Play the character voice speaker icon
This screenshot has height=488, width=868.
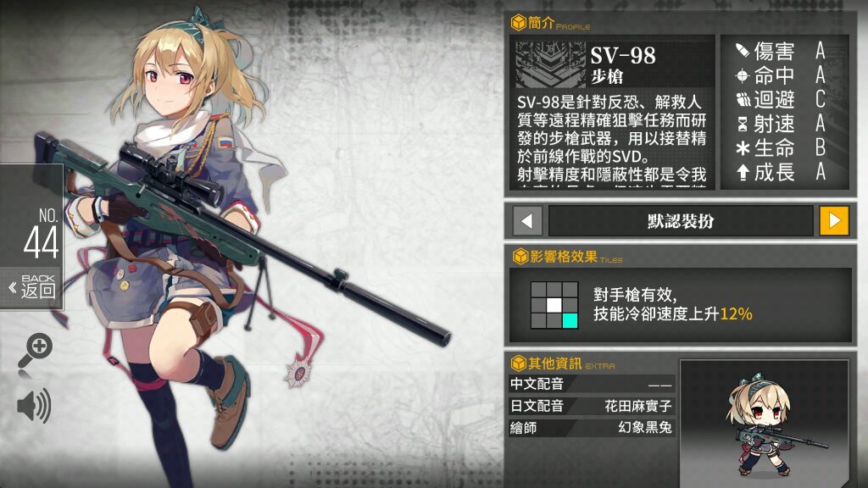[34, 405]
